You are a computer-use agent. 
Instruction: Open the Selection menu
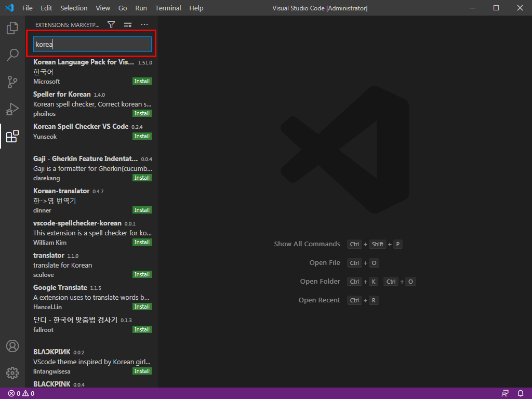click(74, 8)
